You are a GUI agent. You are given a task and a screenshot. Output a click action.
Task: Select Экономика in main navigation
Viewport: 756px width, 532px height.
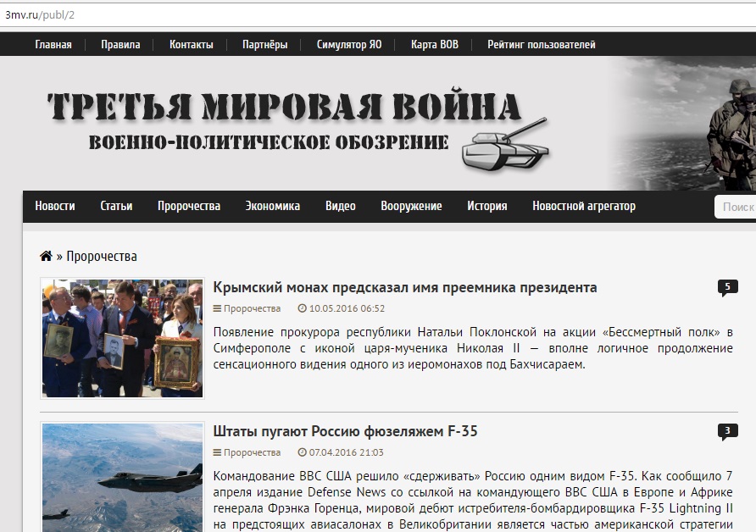point(273,206)
